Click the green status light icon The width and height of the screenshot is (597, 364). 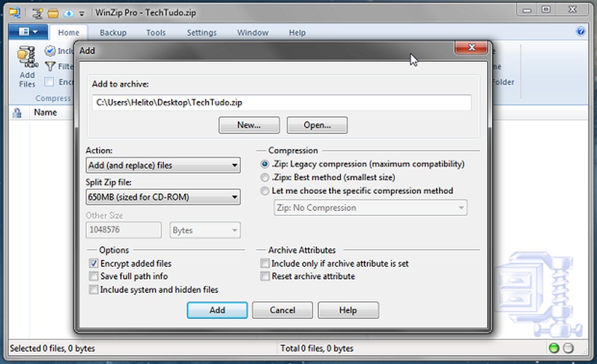click(554, 348)
